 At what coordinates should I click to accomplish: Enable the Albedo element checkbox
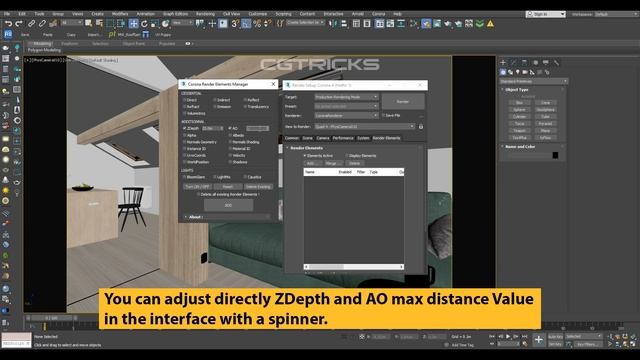pos(230,135)
